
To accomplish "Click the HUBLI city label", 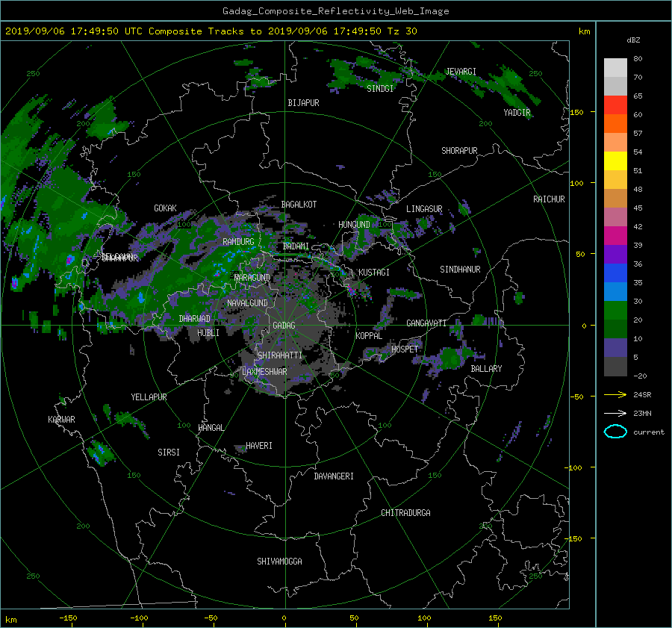I will click(208, 332).
